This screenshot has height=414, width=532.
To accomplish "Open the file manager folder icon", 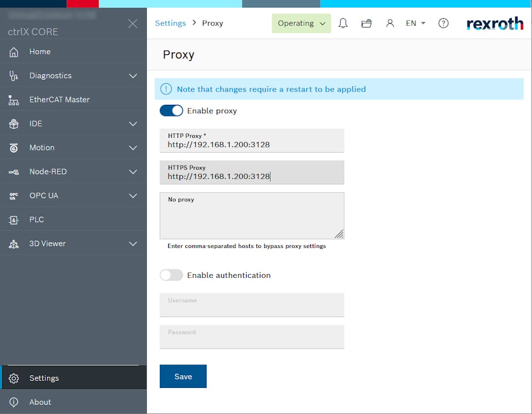I will [x=366, y=23].
